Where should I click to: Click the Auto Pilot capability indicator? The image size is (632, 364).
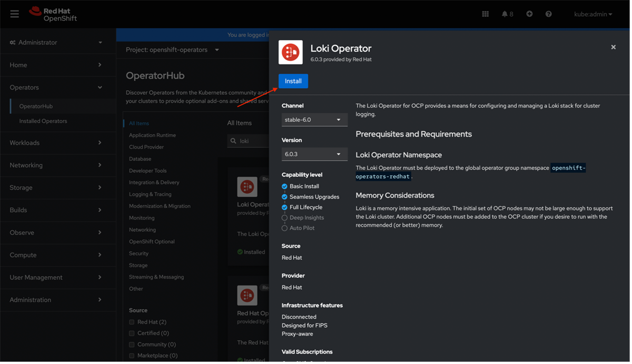click(284, 228)
